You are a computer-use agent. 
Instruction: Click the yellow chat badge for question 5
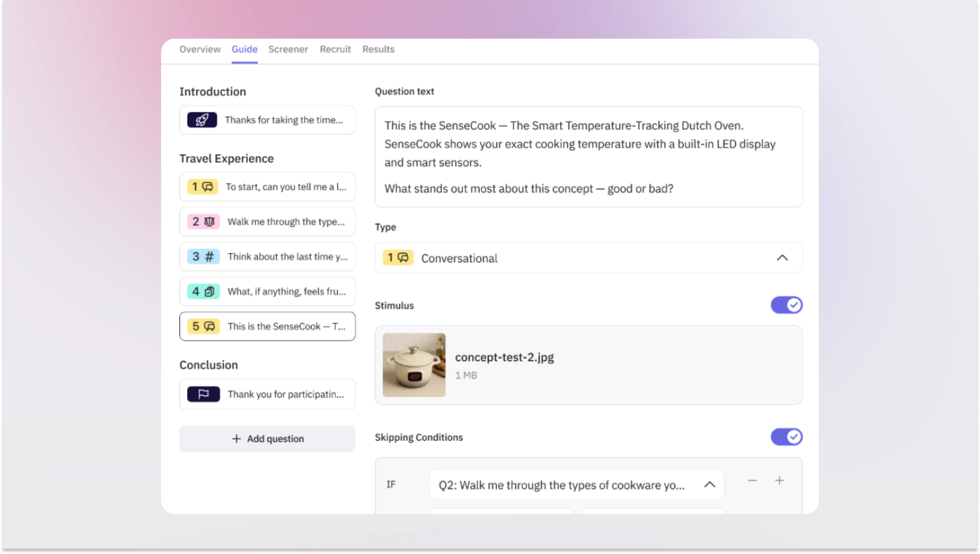(x=204, y=326)
